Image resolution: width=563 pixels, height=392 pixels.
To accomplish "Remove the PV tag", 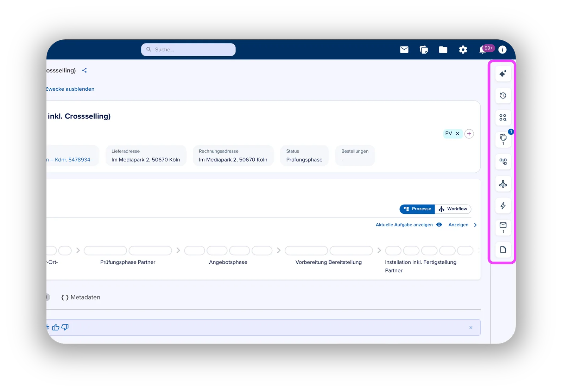I will [x=458, y=134].
